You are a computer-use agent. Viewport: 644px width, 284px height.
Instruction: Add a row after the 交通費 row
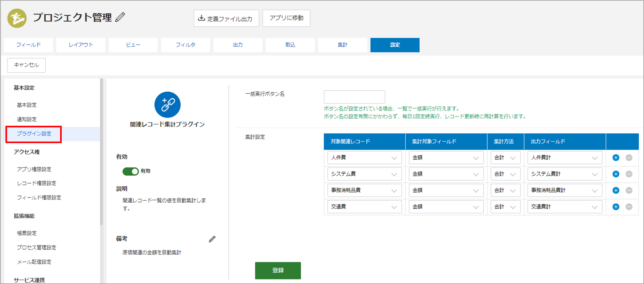(x=616, y=207)
